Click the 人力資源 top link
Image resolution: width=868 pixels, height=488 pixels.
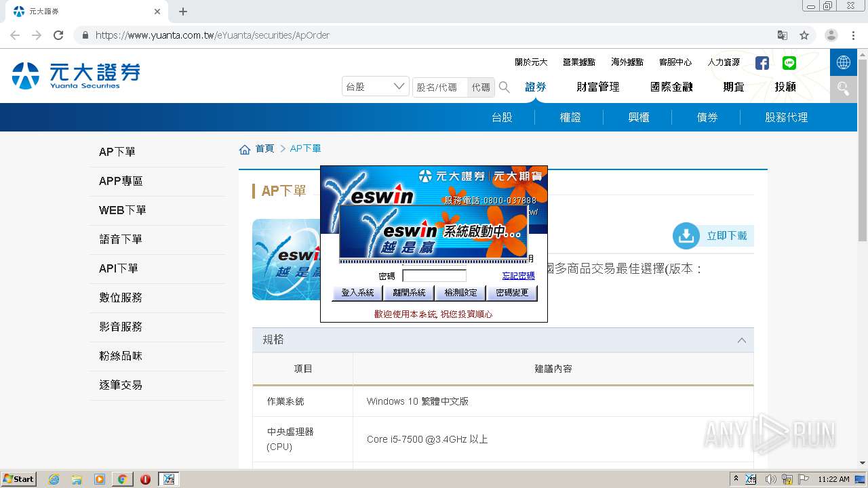pos(724,62)
